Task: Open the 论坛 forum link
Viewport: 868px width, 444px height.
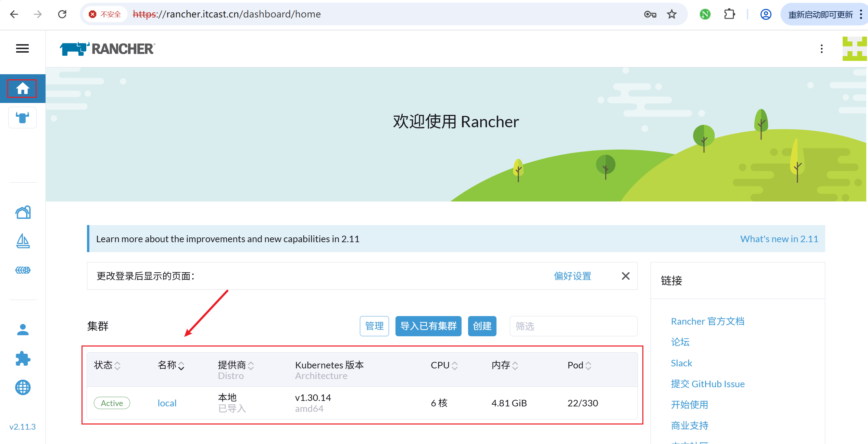Action: [680, 342]
